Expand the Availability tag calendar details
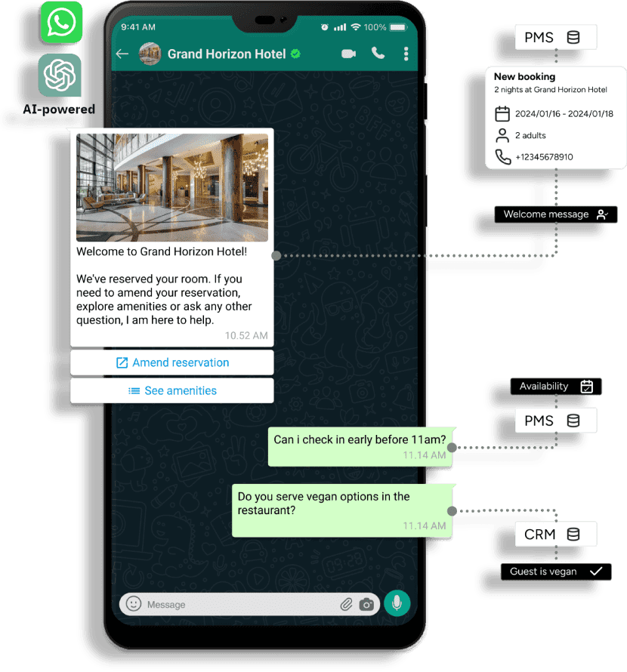The height and width of the screenshot is (672, 627). click(587, 386)
